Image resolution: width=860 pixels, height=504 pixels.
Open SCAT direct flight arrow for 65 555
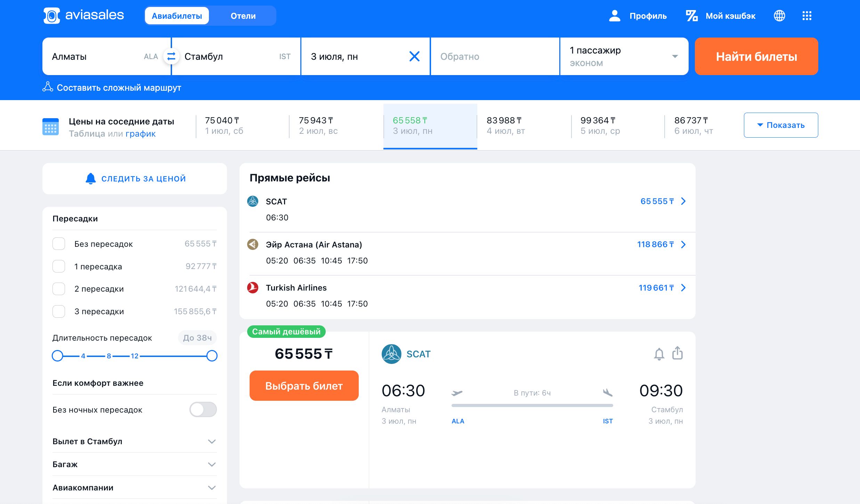click(683, 201)
